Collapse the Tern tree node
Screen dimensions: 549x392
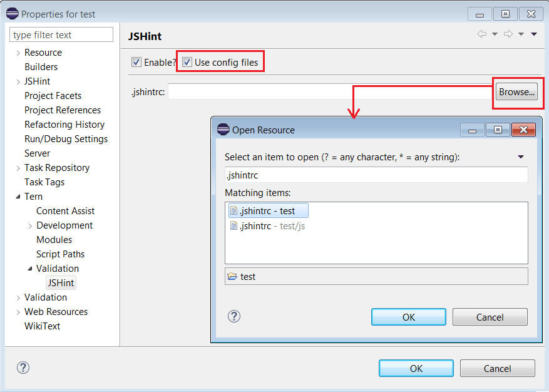click(18, 196)
